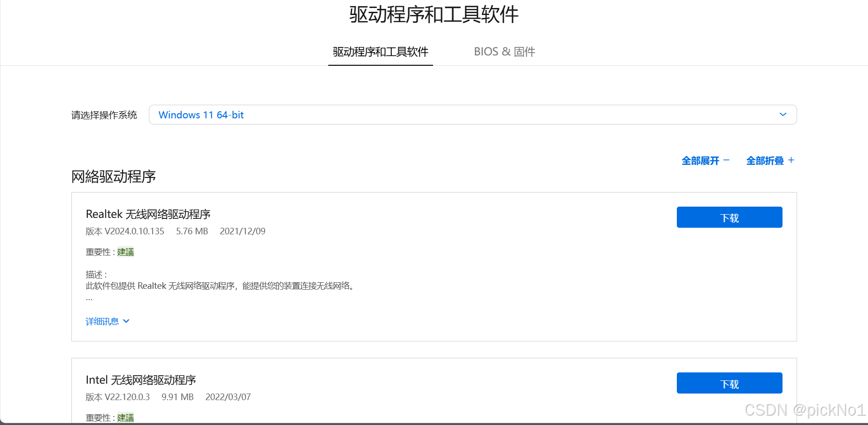The image size is (868, 425).
Task: Expand 详细讯息 for the Realtek driver
Action: click(107, 321)
